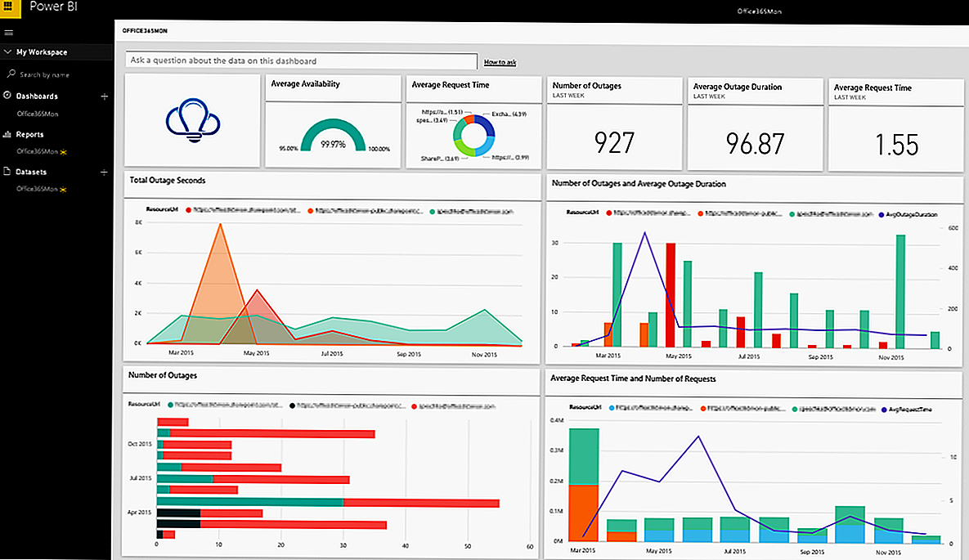This screenshot has height=560, width=969.
Task: Click the Search by name field
Action: [x=44, y=74]
